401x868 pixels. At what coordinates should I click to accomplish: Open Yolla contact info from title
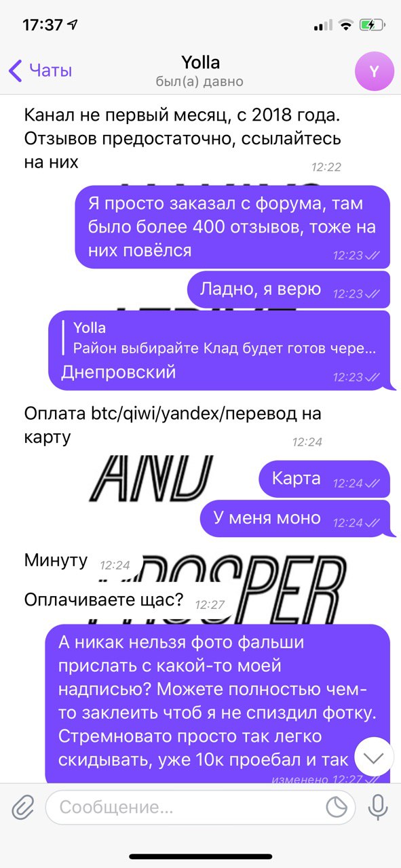pos(201,63)
